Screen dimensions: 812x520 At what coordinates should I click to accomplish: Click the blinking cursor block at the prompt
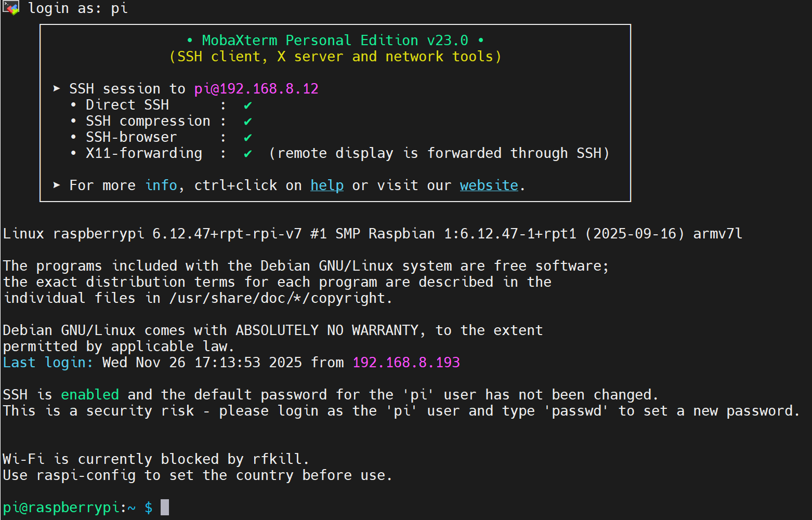coord(165,507)
